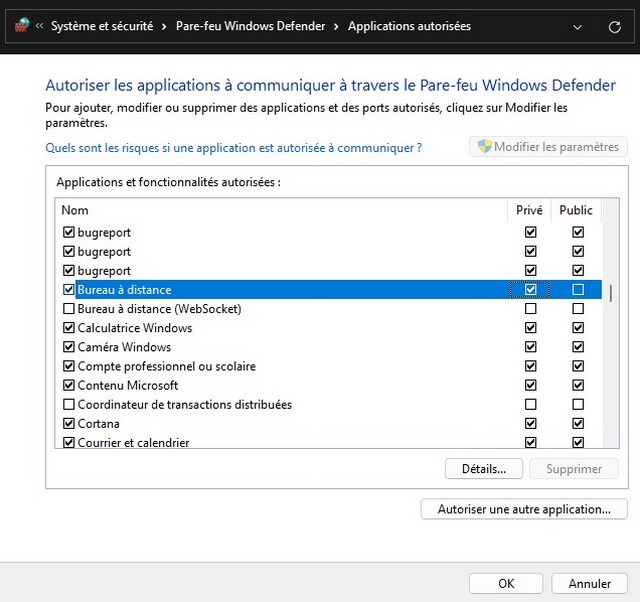Screen dimensions: 640x602
Task: Expand chevron after Pare-feu Windows Defender
Action: [336, 27]
